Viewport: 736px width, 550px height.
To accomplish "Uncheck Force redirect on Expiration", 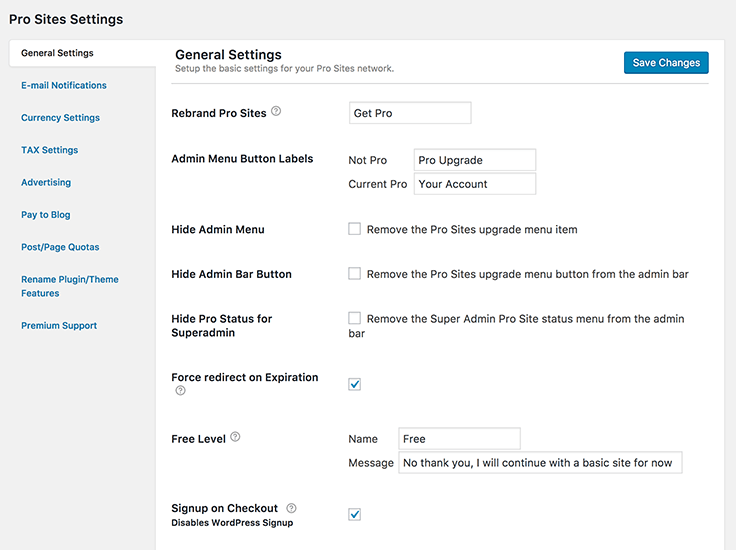I will point(354,384).
